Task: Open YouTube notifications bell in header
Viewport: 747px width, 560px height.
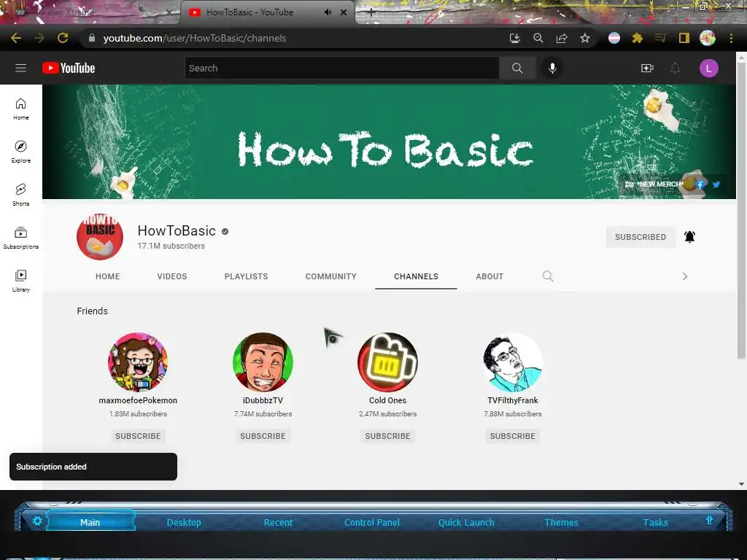Action: tap(675, 68)
